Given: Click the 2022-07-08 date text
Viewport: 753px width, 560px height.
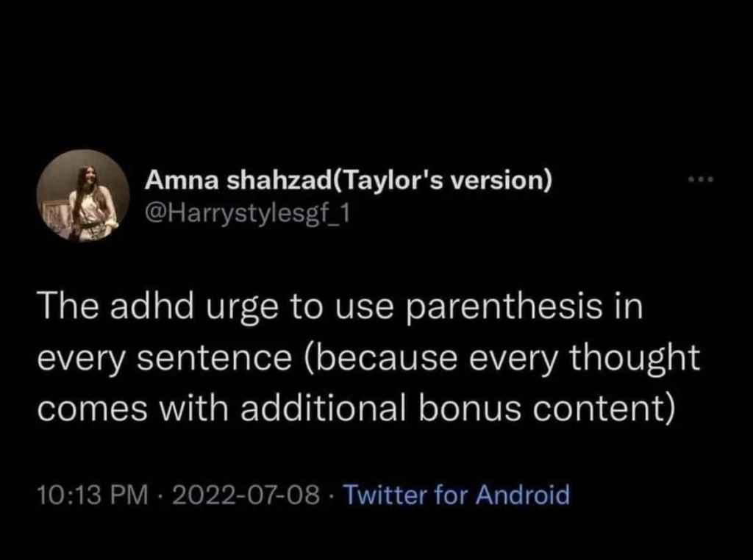Looking at the screenshot, I should [x=246, y=495].
